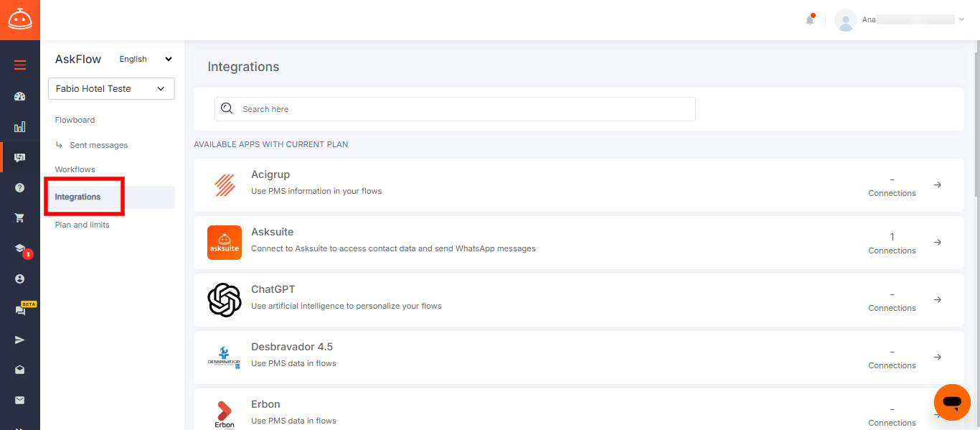Image resolution: width=980 pixels, height=430 pixels.
Task: Open the bar chart reports icon
Action: [20, 127]
